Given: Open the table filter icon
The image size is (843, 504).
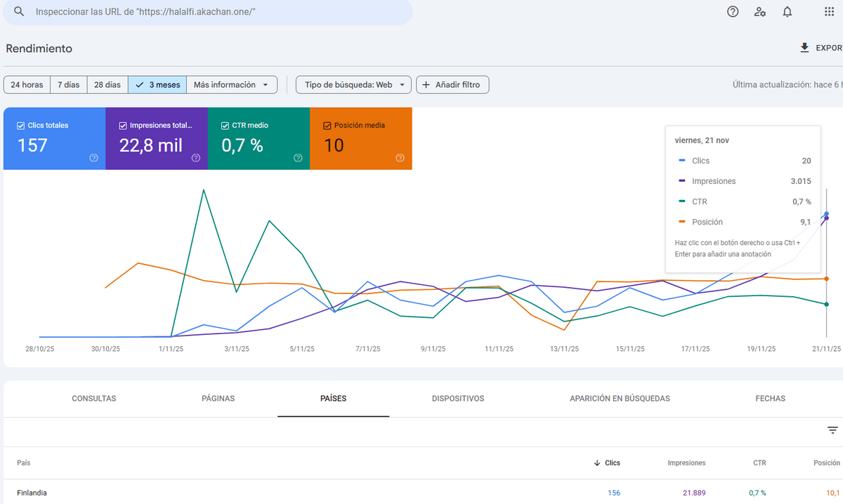Looking at the screenshot, I should [832, 430].
